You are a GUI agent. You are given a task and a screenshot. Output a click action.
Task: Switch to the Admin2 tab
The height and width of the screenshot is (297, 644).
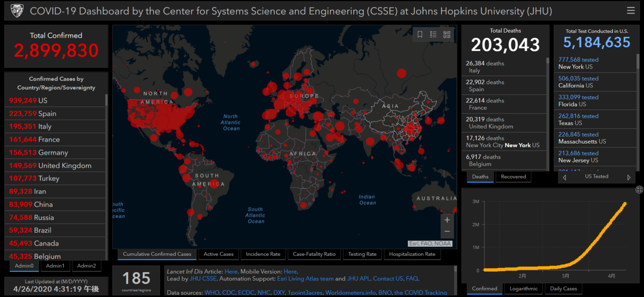tap(86, 266)
